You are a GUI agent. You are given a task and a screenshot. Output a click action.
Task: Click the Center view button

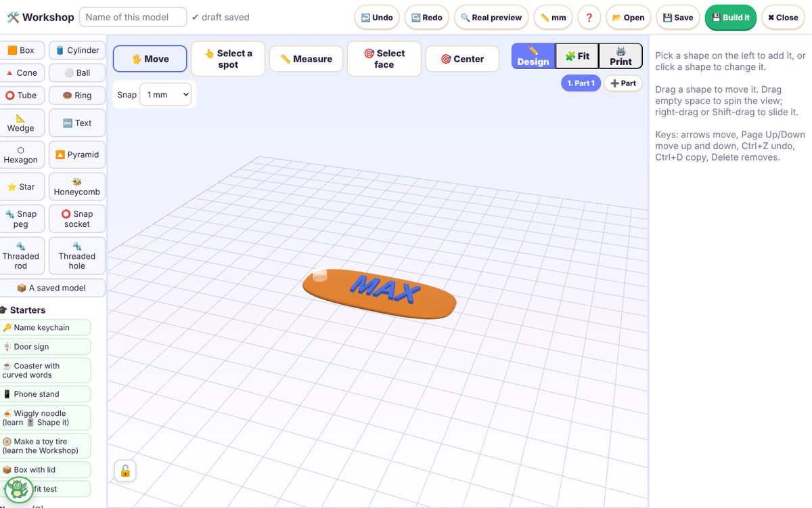[x=462, y=59]
